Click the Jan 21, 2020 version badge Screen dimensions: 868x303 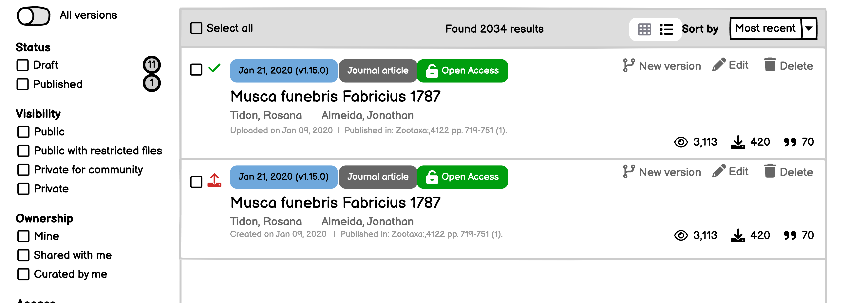coord(283,70)
